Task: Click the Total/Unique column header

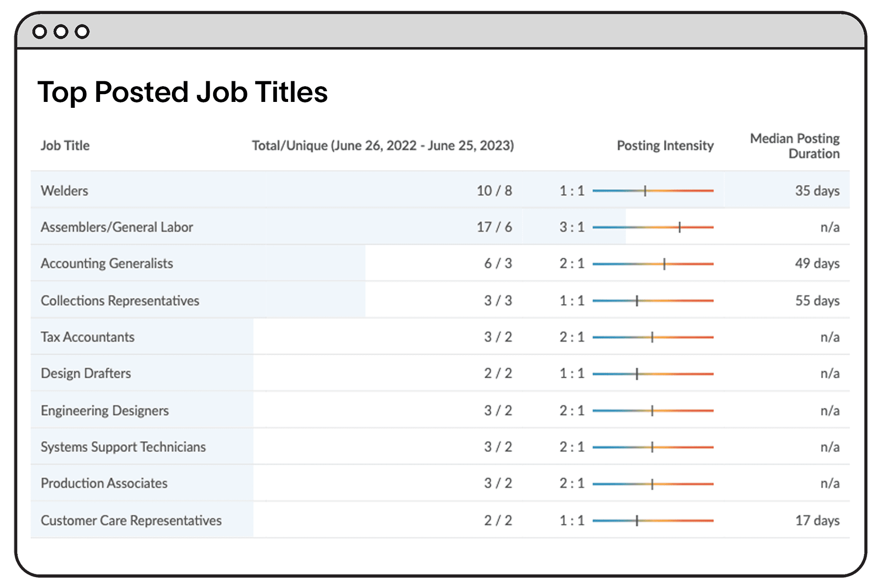Action: [383, 146]
